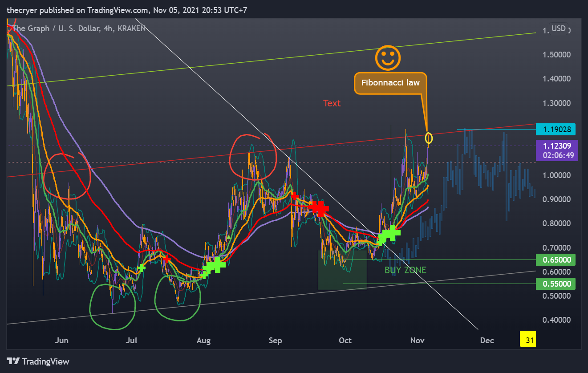Click the Sep label on the time axis
This screenshot has width=588, height=373.
(275, 341)
